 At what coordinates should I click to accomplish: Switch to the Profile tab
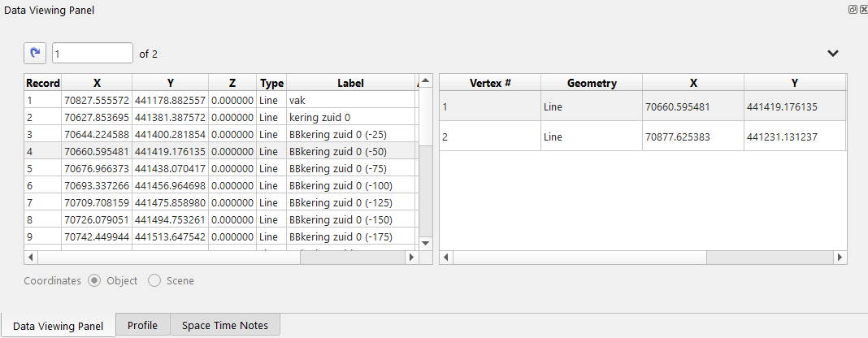point(142,326)
